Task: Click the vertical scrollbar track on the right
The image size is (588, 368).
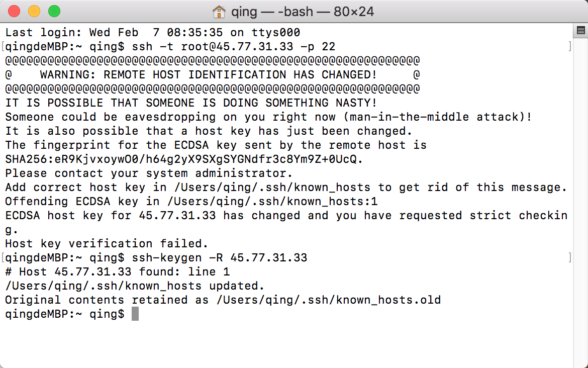Action: 580,203
